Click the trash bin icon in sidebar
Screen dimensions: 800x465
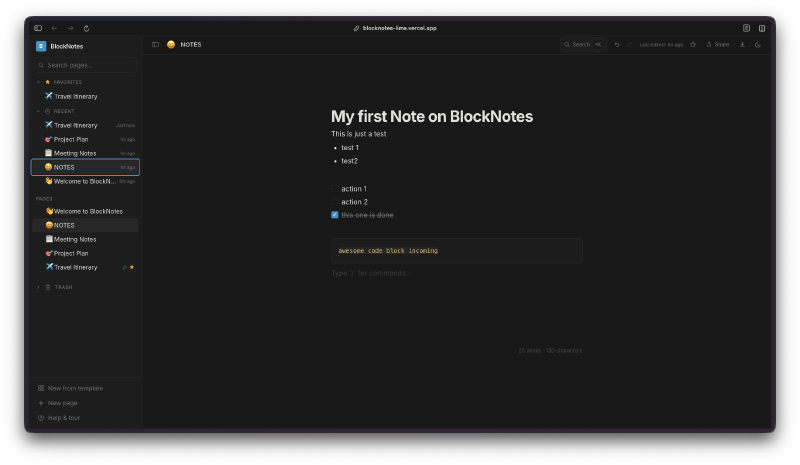(x=48, y=287)
